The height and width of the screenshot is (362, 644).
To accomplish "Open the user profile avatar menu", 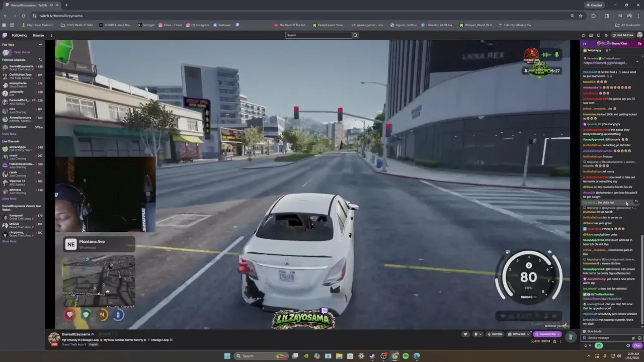I will (x=639, y=35).
